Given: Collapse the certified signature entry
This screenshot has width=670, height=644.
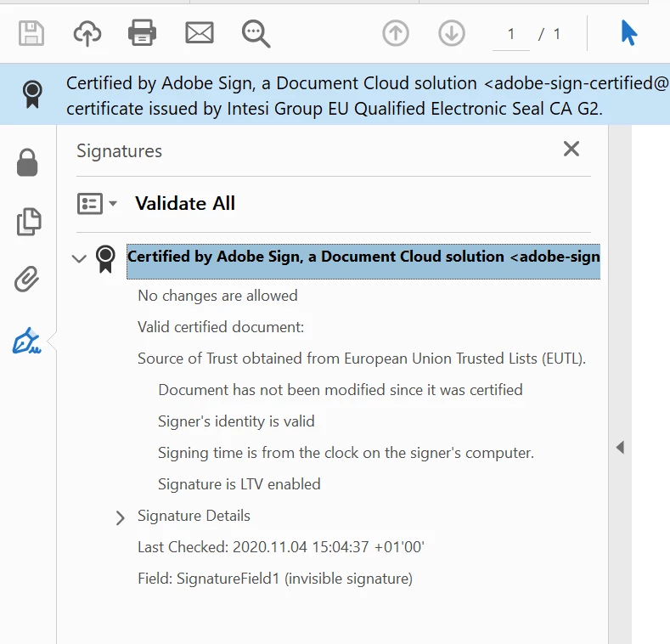Looking at the screenshot, I should 79,258.
